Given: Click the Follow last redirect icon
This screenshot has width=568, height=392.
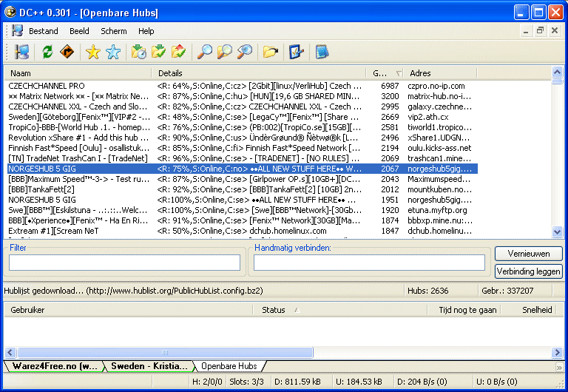Looking at the screenshot, I should click(67, 53).
